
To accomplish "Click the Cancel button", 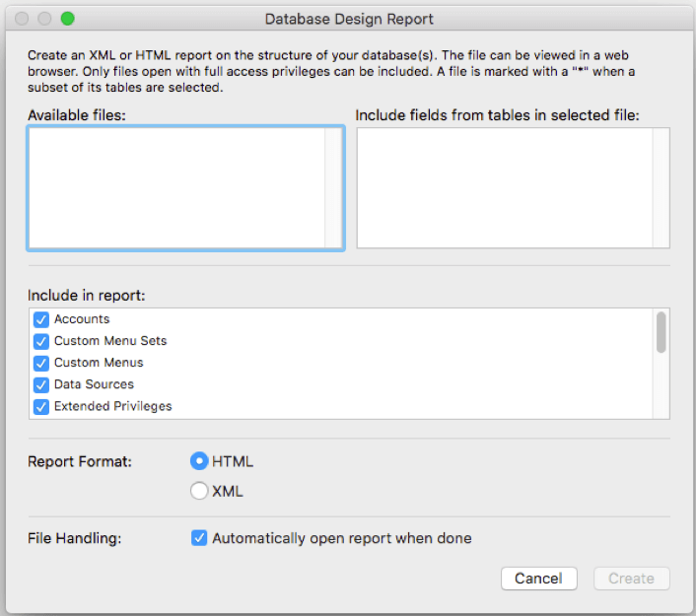I will point(539,579).
